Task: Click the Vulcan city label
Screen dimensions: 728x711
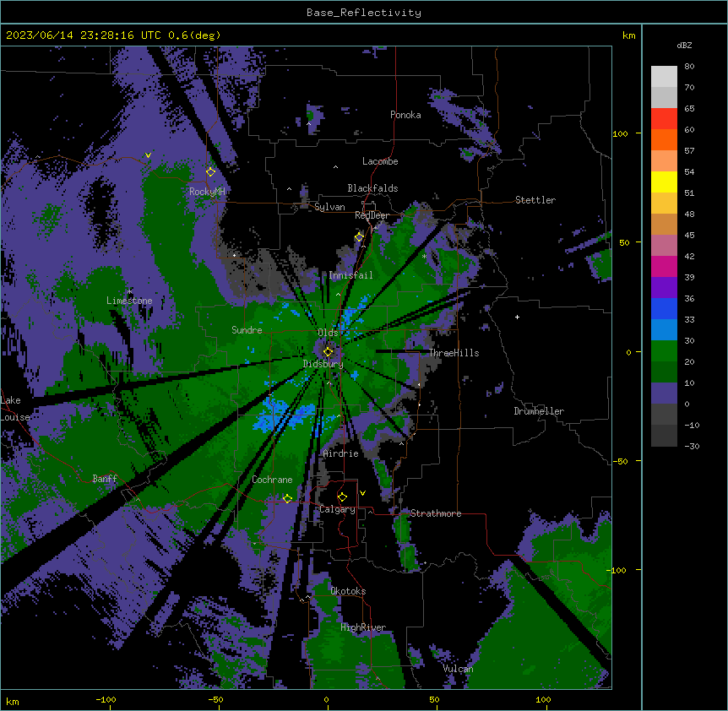Action: pos(458,669)
